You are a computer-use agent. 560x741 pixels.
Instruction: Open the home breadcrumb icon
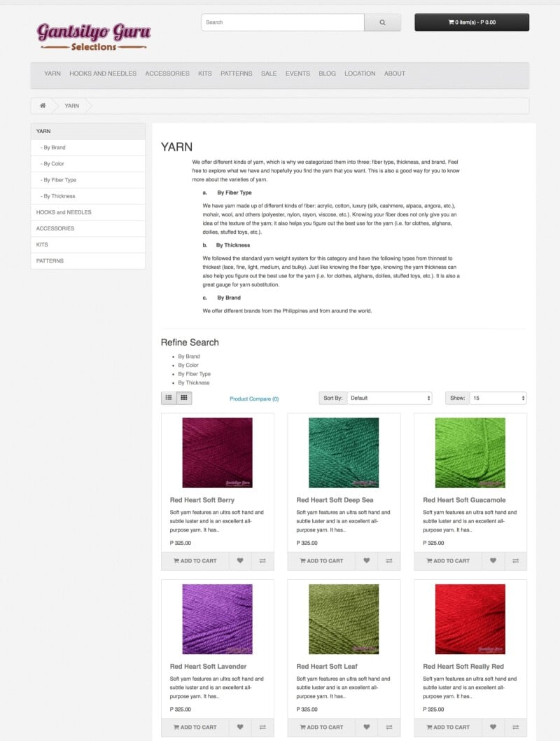click(x=43, y=105)
